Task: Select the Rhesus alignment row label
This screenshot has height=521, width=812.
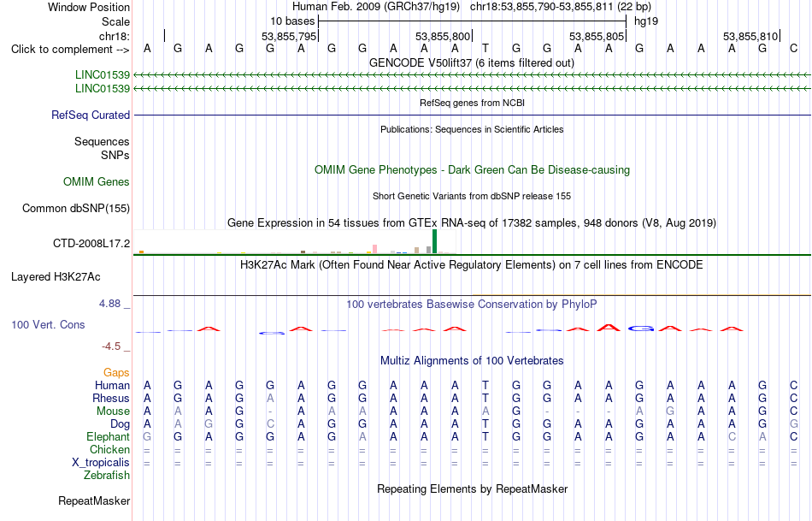Action: 111,398
